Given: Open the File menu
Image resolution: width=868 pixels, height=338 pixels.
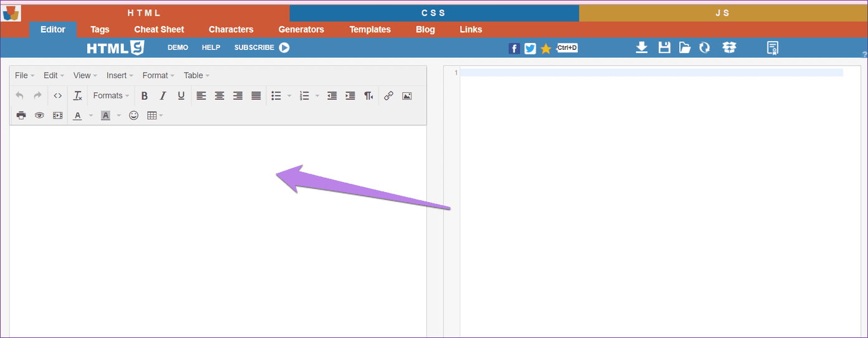Looking at the screenshot, I should (x=24, y=75).
